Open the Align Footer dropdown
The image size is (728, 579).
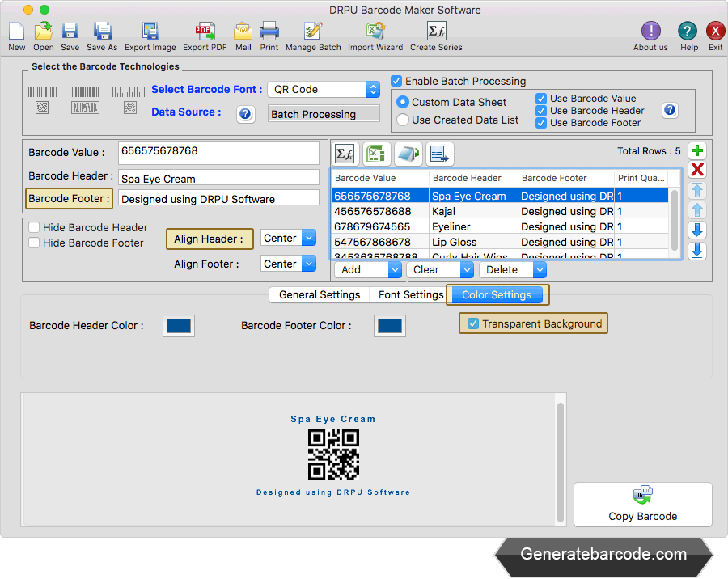(x=288, y=264)
